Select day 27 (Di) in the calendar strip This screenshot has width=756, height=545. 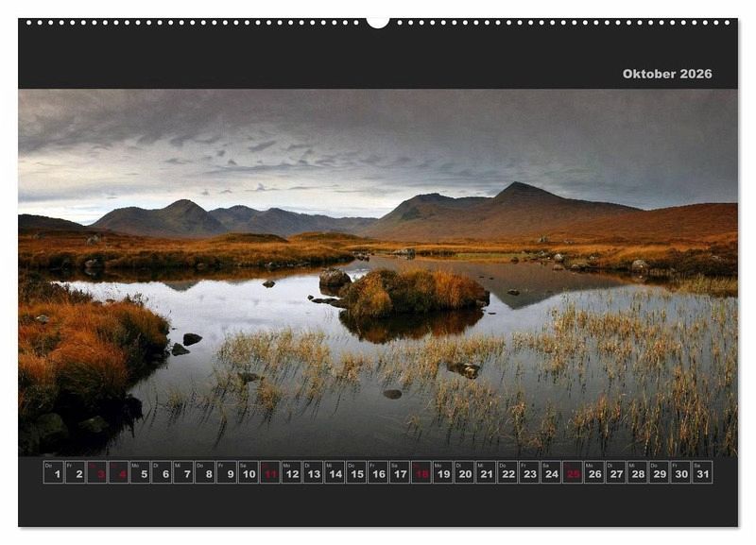coord(617,472)
